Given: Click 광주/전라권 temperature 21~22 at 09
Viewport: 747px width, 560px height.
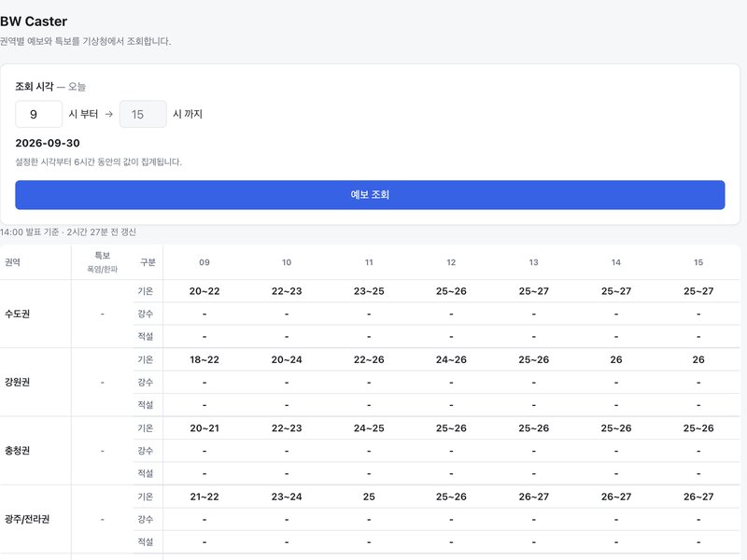Looking at the screenshot, I should click(204, 497).
